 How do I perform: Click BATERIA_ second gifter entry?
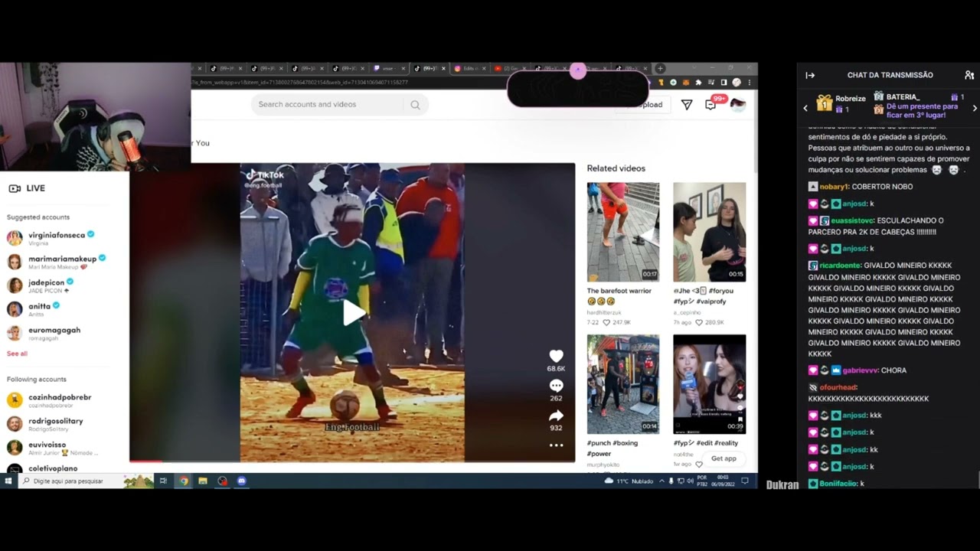919,97
